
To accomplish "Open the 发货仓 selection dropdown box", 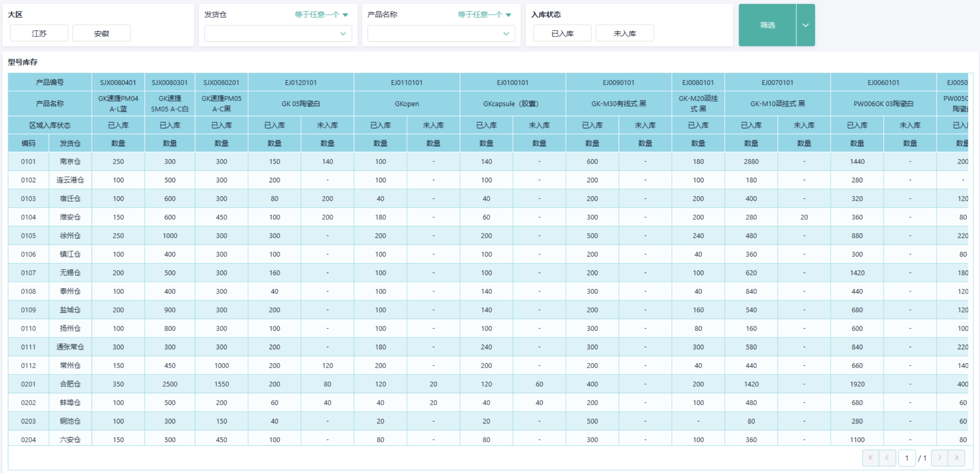I will point(277,34).
